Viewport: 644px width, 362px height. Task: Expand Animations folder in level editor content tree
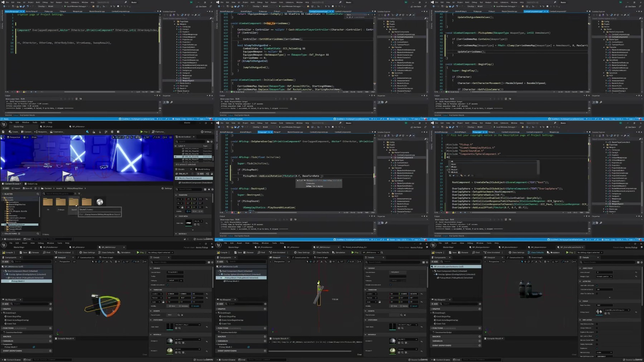click(5, 202)
